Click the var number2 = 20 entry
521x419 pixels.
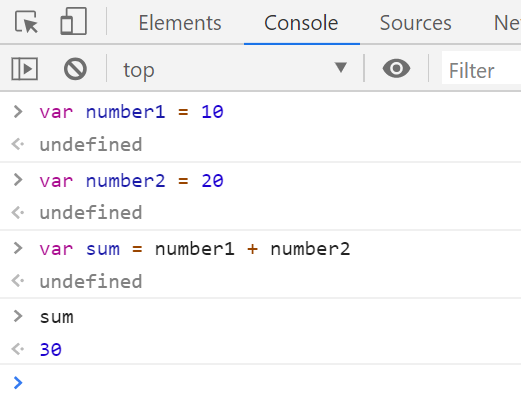[x=131, y=181]
